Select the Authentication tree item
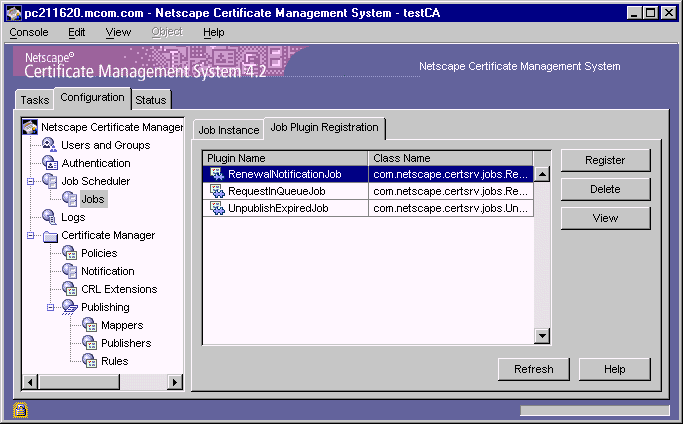Viewport: 683px width, 424px height. click(96, 163)
